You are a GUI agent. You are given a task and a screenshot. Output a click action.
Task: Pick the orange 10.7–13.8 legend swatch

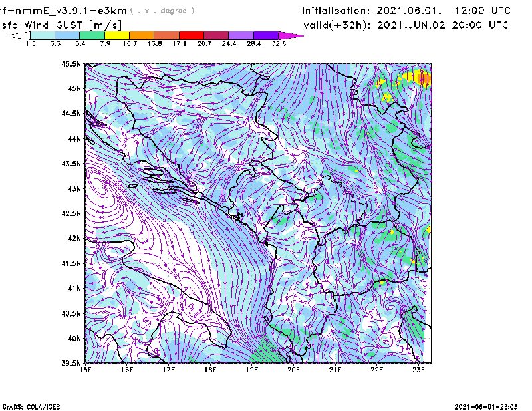[x=142, y=35]
